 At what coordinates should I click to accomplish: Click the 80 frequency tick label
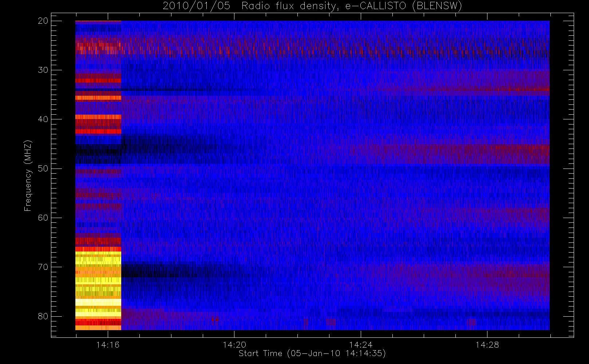[x=43, y=316]
